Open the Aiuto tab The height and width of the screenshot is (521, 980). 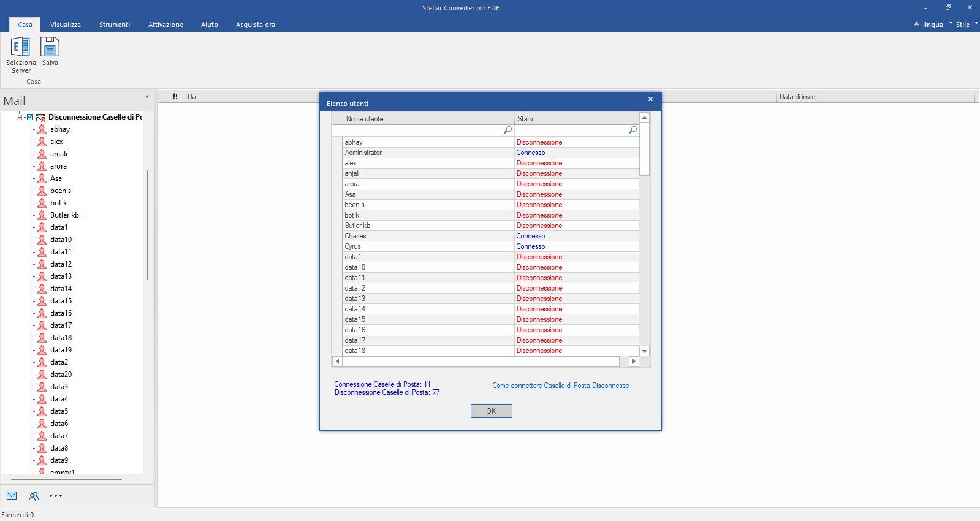[210, 25]
